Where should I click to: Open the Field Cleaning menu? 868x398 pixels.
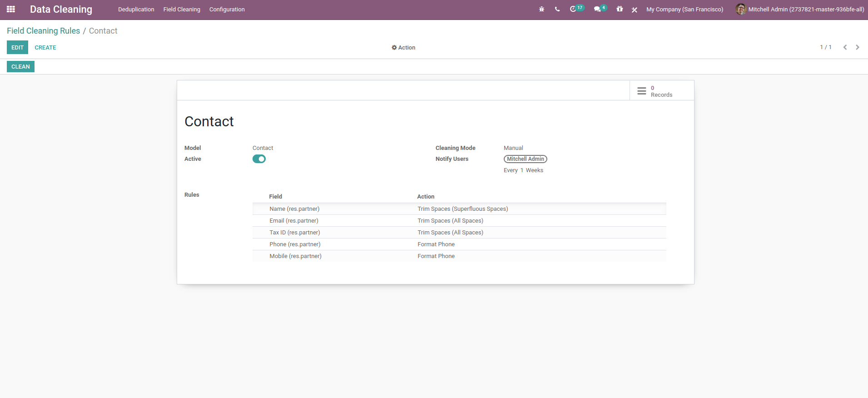(182, 9)
